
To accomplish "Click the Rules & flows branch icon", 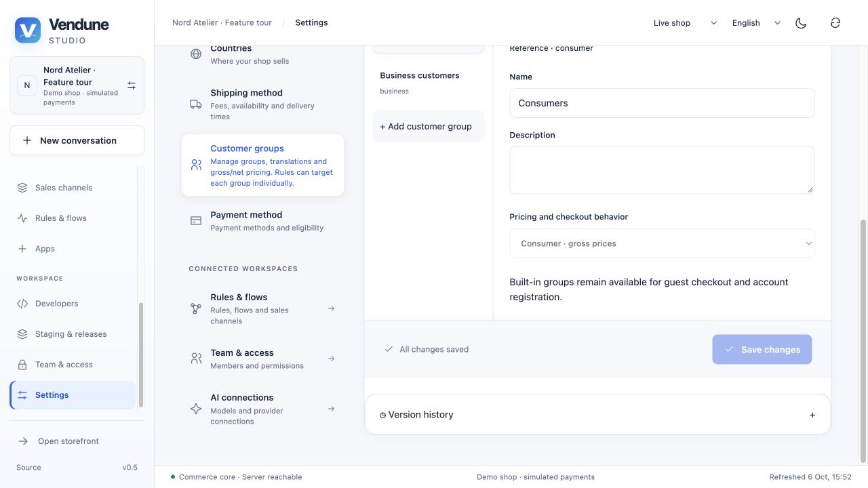I will [x=196, y=308].
